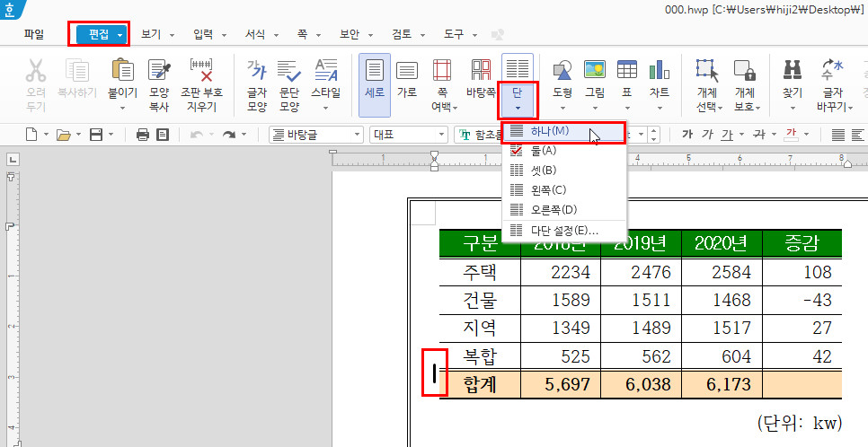Image resolution: width=868 pixels, height=447 pixels.
Task: Open the 단 columns dropdown arrow
Action: click(517, 108)
